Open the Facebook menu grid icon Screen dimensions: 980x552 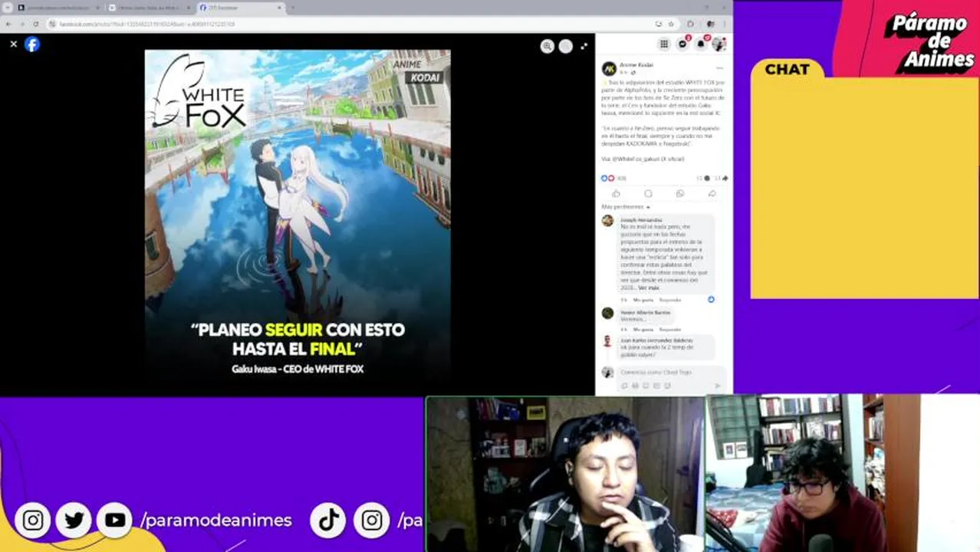[664, 44]
